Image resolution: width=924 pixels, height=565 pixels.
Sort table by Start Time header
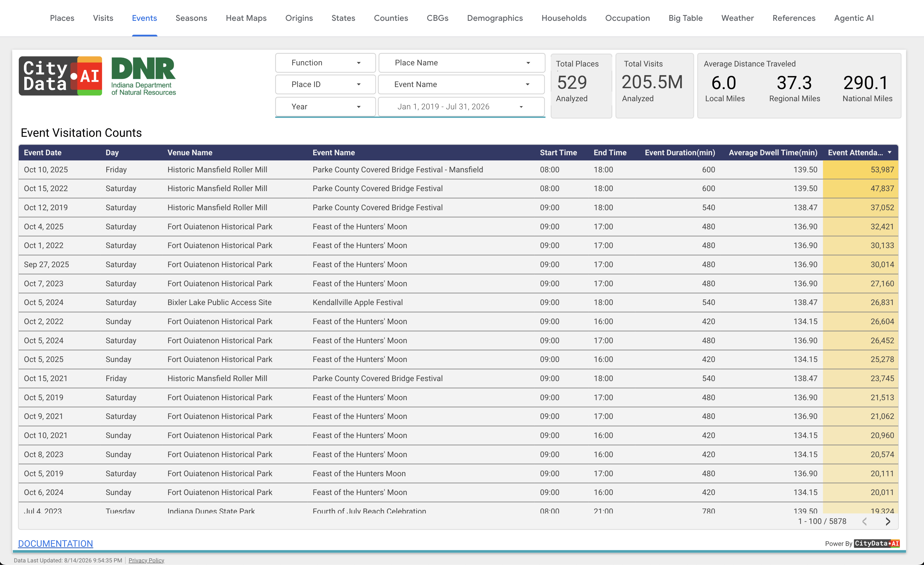558,152
